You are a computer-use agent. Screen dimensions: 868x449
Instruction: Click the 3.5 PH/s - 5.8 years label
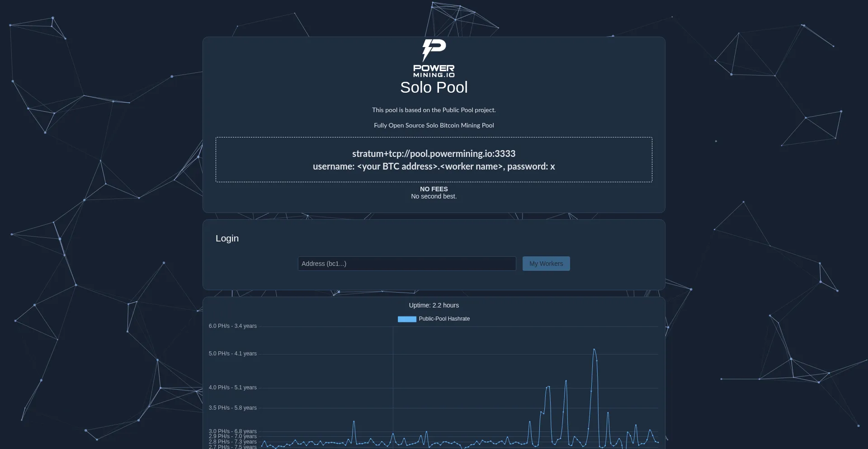[232, 408]
